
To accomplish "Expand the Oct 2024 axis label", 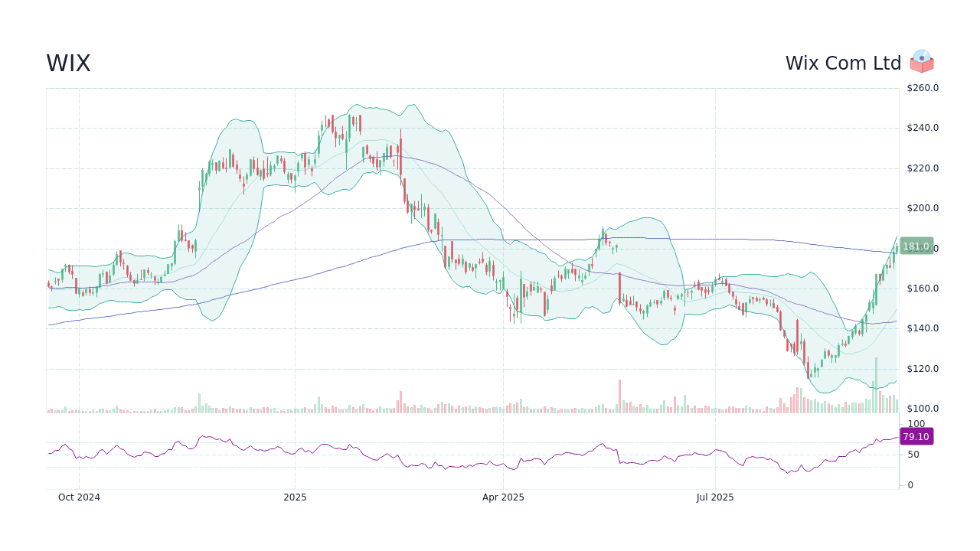I will coord(80,497).
